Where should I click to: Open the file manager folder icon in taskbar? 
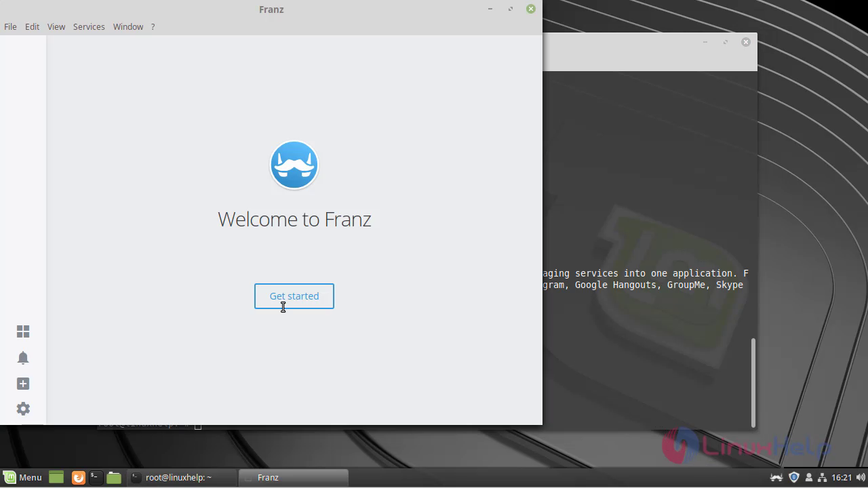114,478
